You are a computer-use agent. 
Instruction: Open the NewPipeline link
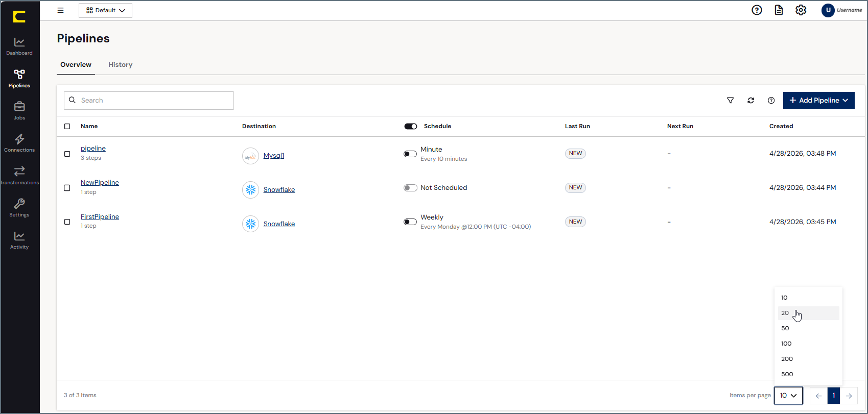click(100, 183)
